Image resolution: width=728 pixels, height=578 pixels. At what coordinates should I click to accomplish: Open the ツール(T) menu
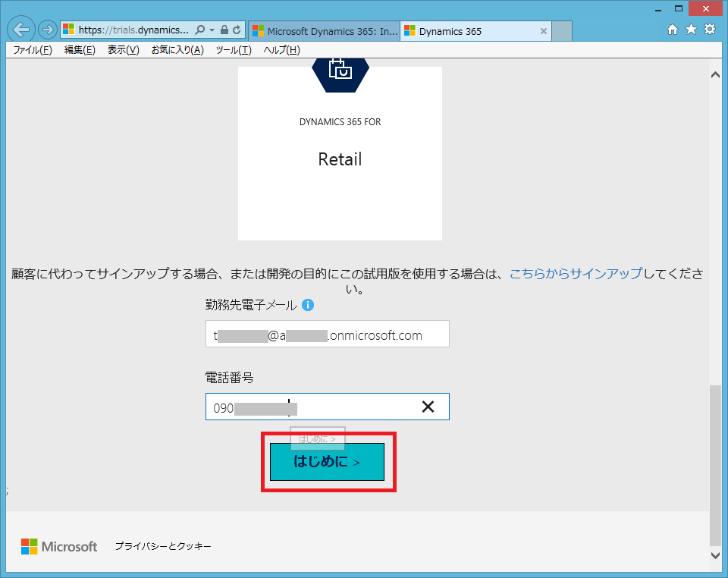tap(234, 50)
